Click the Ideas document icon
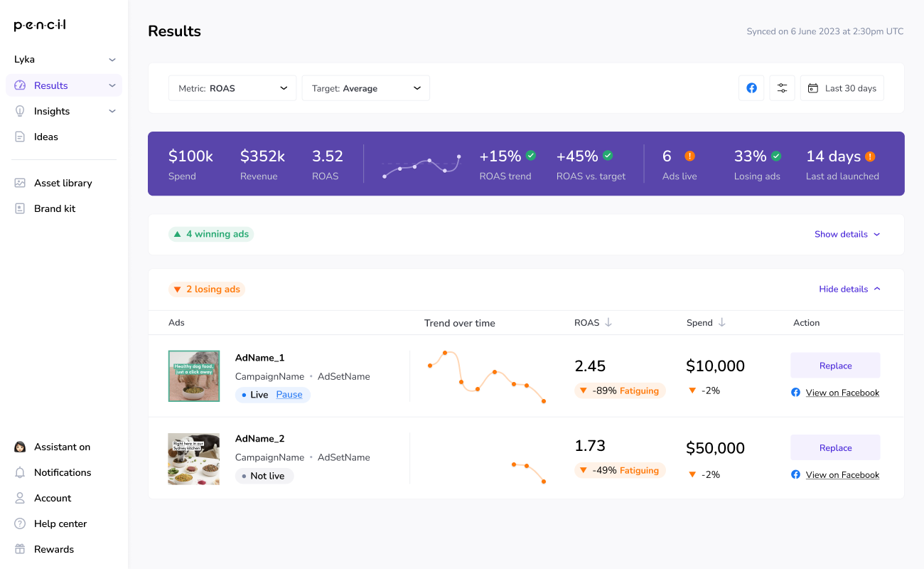The width and height of the screenshot is (924, 569). click(20, 137)
